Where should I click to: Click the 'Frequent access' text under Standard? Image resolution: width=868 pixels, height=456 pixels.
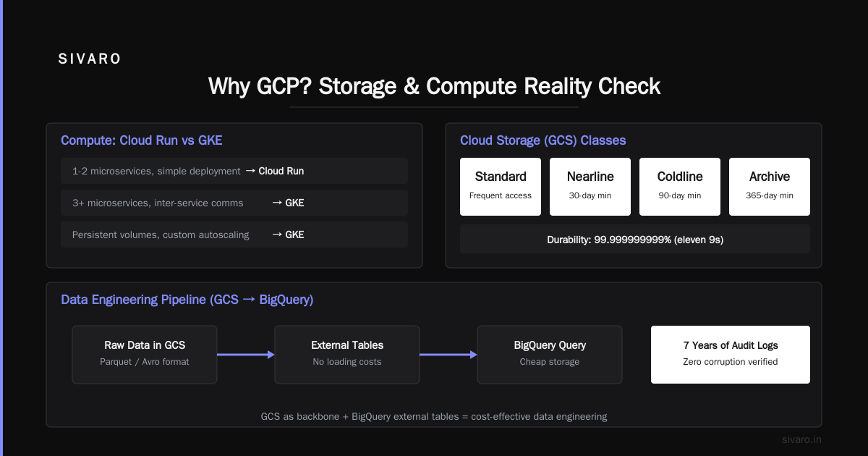(x=501, y=195)
